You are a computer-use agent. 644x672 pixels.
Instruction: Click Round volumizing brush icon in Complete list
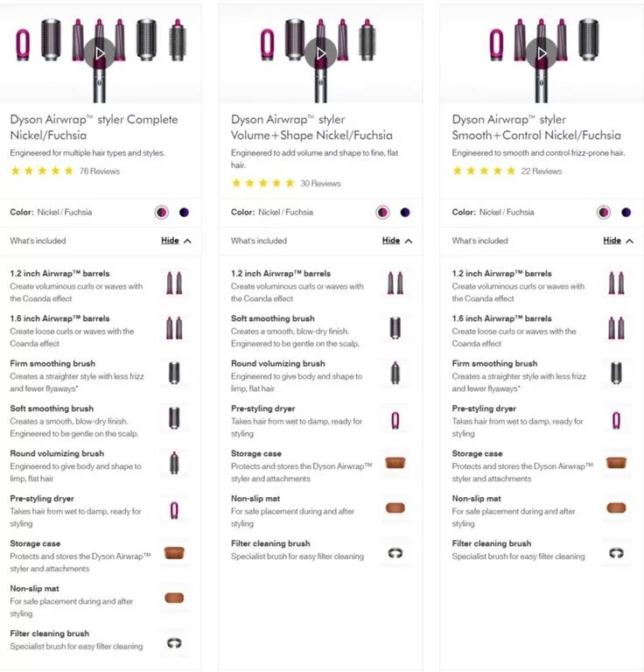[174, 463]
